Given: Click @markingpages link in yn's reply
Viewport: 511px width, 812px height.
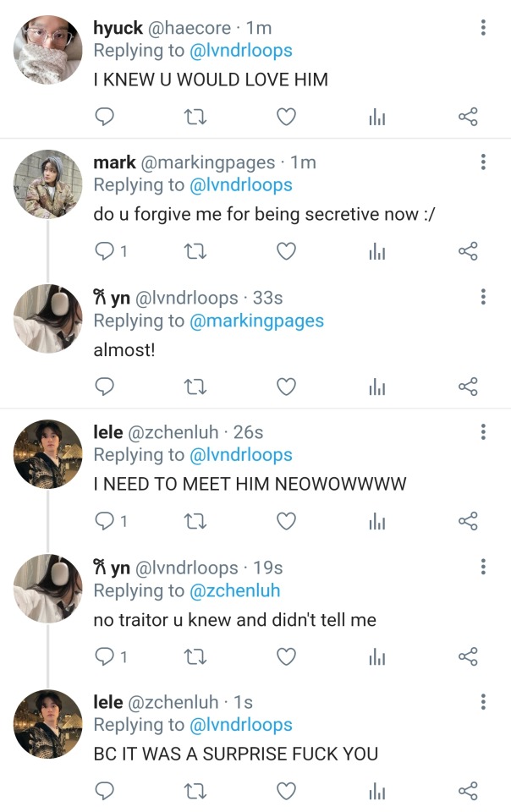Looking at the screenshot, I should tap(256, 321).
